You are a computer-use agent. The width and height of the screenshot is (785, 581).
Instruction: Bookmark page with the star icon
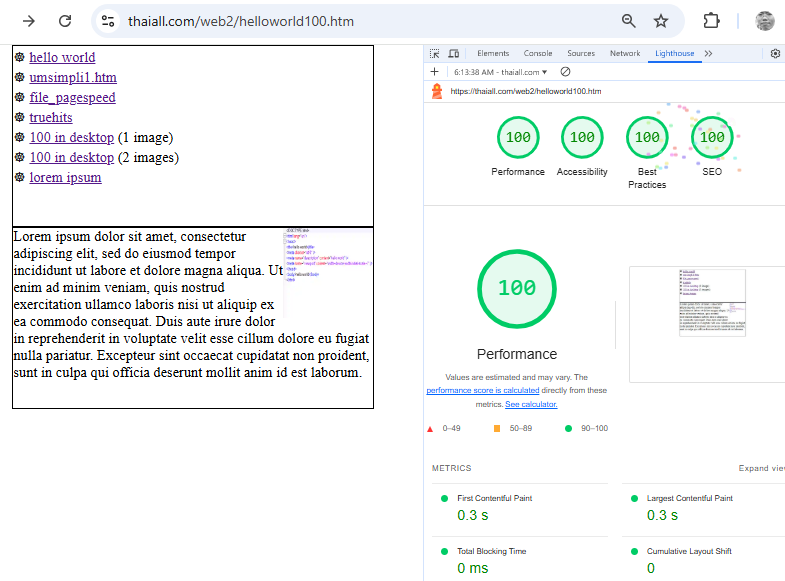pos(661,21)
